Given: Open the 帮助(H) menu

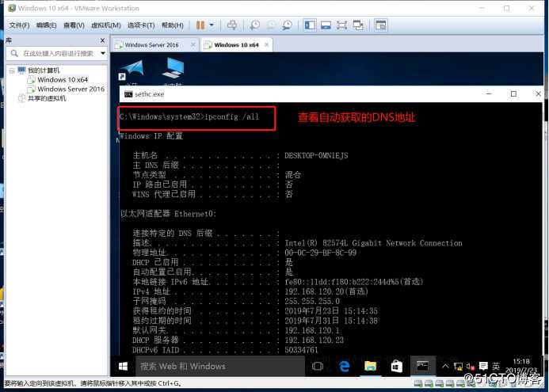Looking at the screenshot, I should (172, 25).
